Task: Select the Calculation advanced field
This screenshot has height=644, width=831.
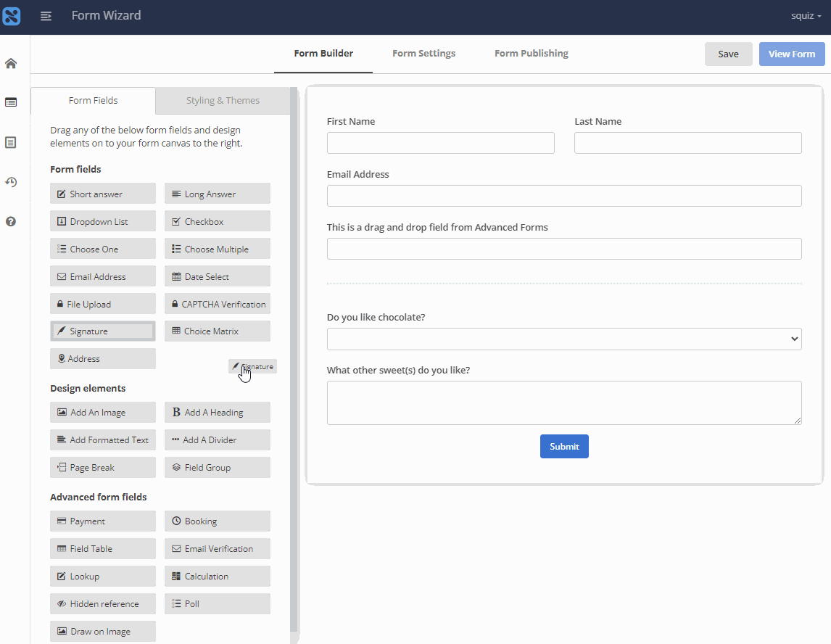Action: (218, 576)
